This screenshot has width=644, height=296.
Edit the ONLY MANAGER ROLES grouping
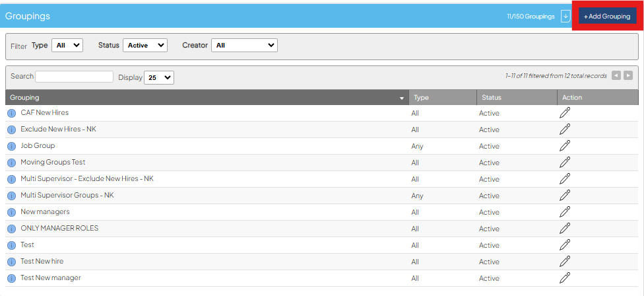(x=565, y=228)
